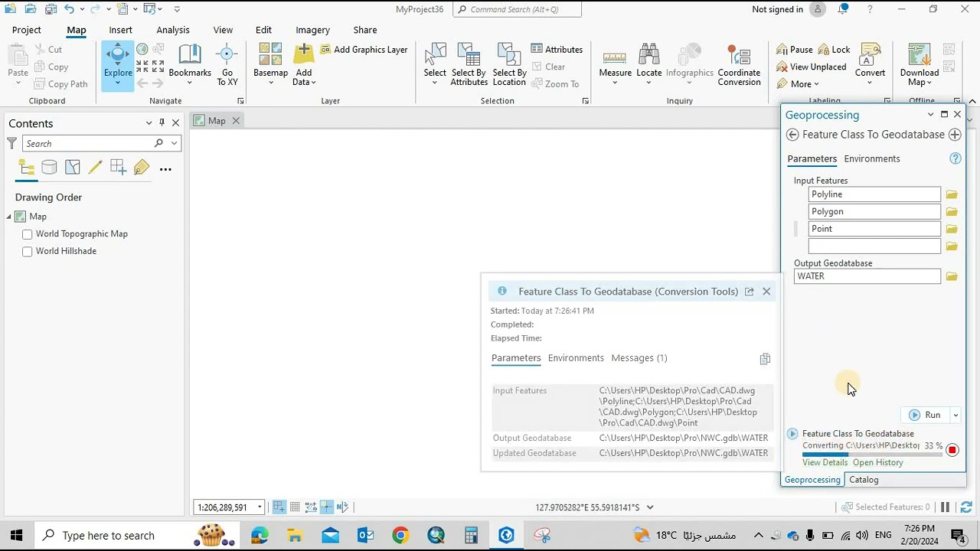The image size is (980, 551).
Task: Open the coordinate display units dropdown
Action: pyautogui.click(x=650, y=507)
